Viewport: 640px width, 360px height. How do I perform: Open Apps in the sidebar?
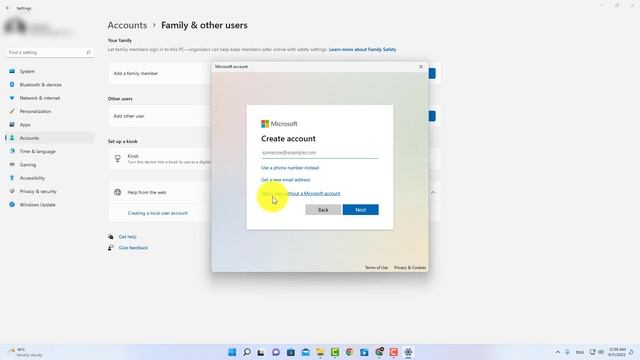pos(49,125)
